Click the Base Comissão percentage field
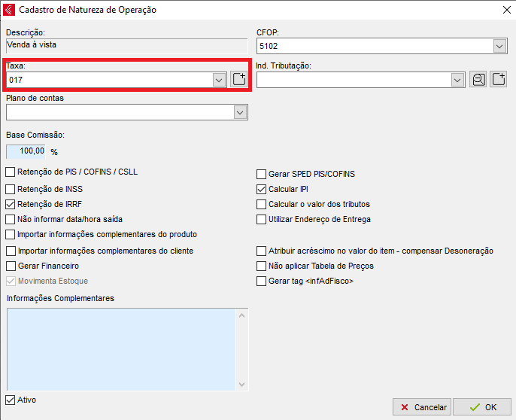 (x=26, y=151)
